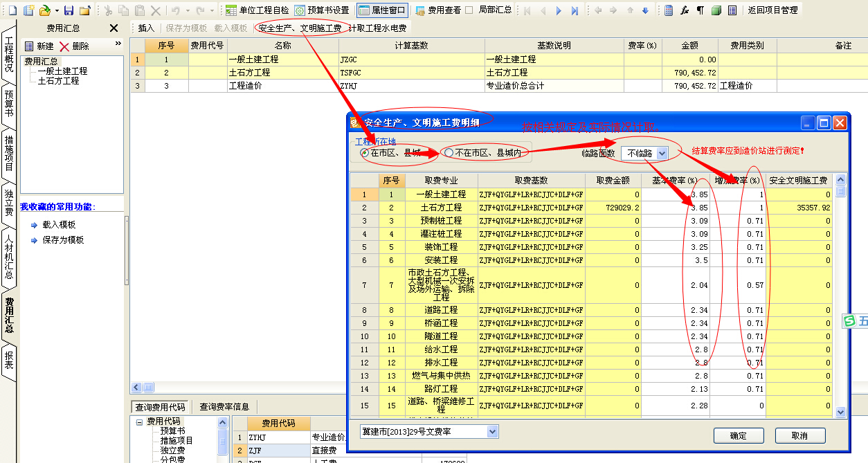Click the new-from-template document icon

[x=28, y=10]
